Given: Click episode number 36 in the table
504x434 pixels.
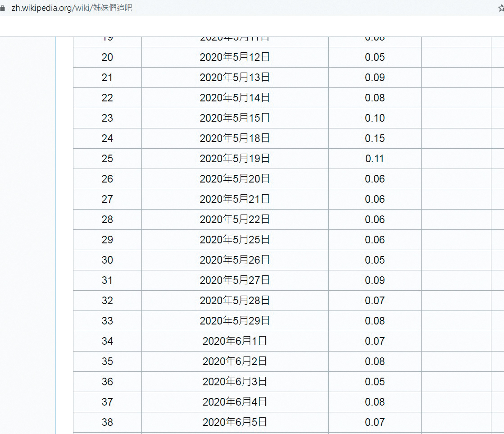Looking at the screenshot, I should (107, 382).
